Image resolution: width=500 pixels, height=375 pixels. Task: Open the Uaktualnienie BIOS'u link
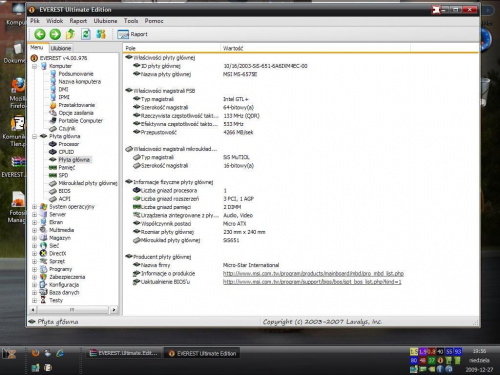point(312,282)
